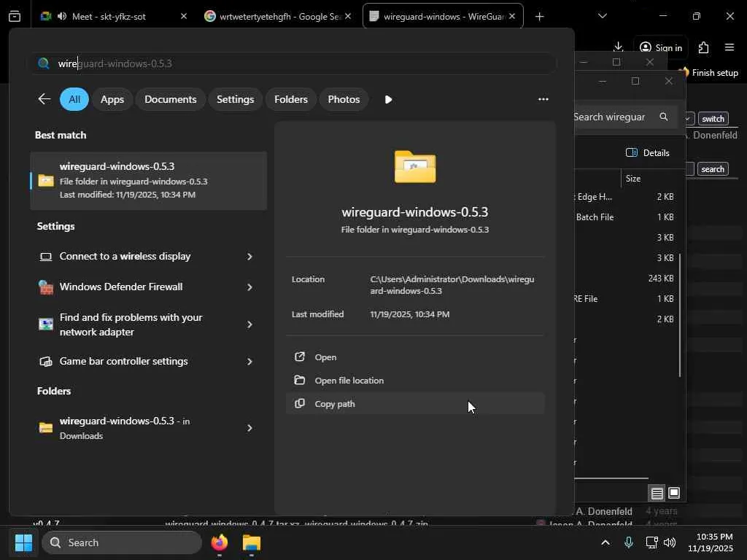Switch to the Meet skt-yfkz-sot browser tab
747x560 pixels.
[x=113, y=16]
